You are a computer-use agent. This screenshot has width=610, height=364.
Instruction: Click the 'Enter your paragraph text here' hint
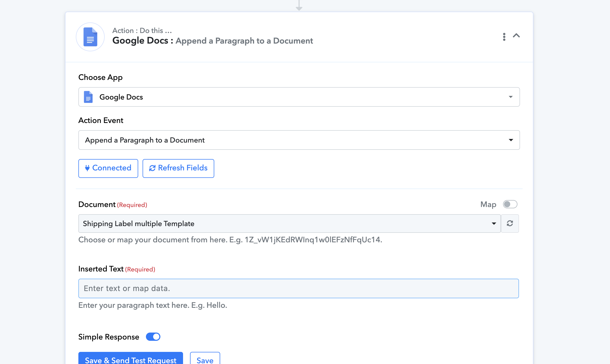pos(153,305)
